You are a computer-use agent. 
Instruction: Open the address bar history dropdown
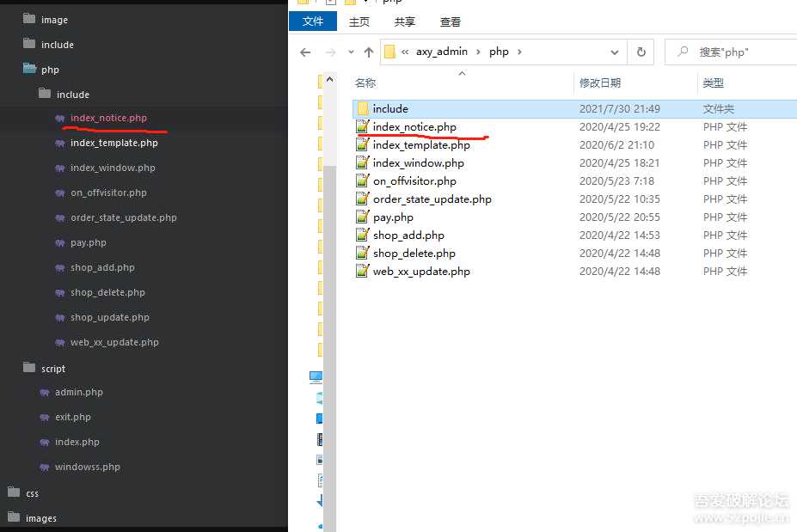pos(615,52)
